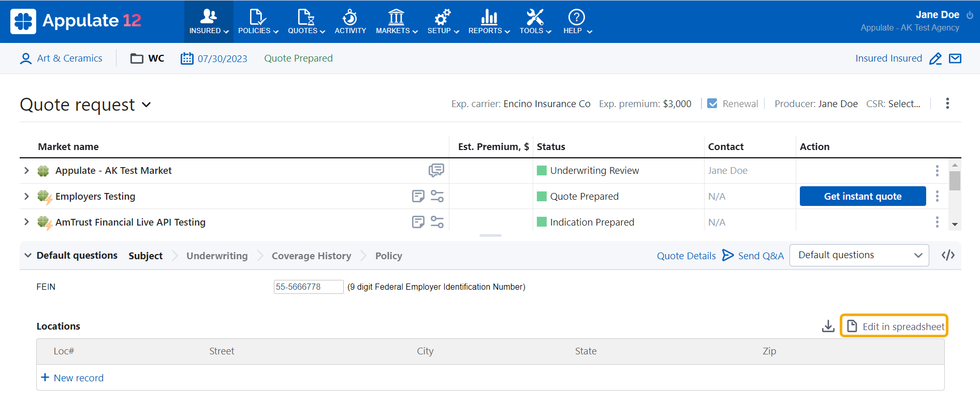
Task: Toggle the Renewal checkbox
Action: click(712, 103)
